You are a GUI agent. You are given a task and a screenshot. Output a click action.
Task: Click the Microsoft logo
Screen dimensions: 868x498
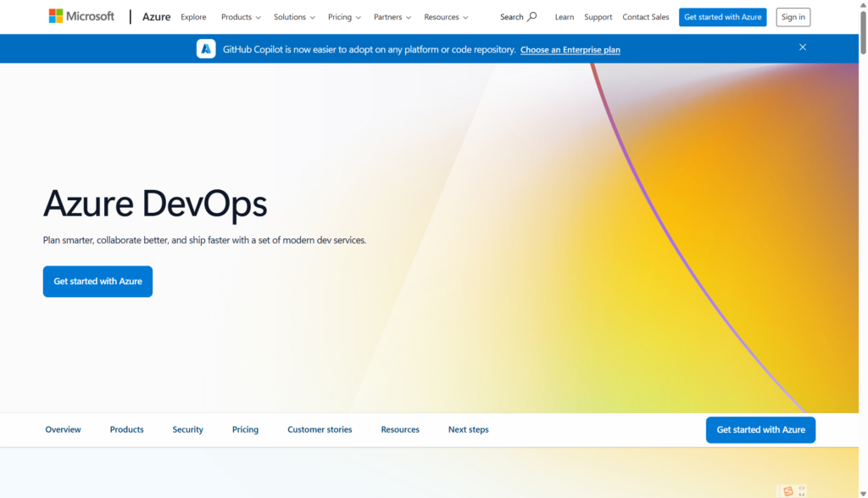coord(81,16)
